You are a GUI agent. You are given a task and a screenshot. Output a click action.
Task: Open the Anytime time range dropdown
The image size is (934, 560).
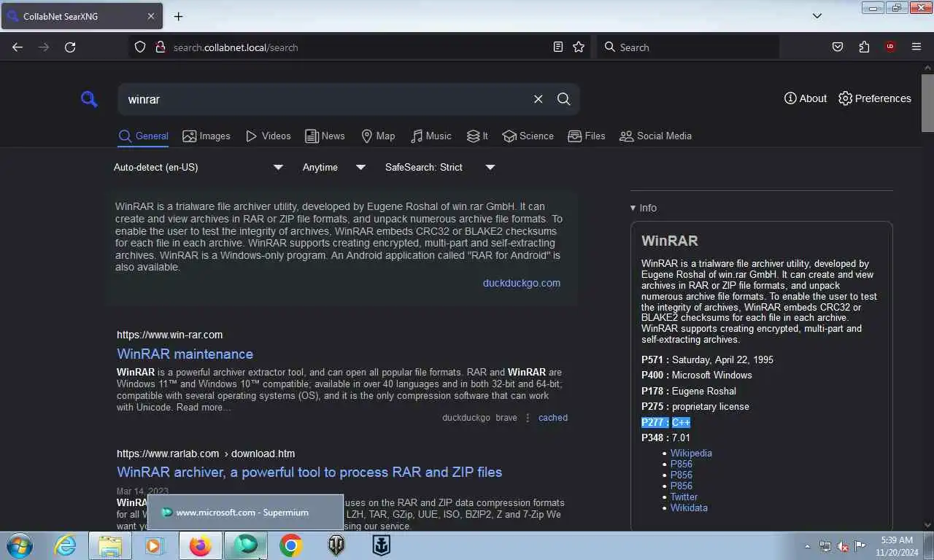pos(333,167)
